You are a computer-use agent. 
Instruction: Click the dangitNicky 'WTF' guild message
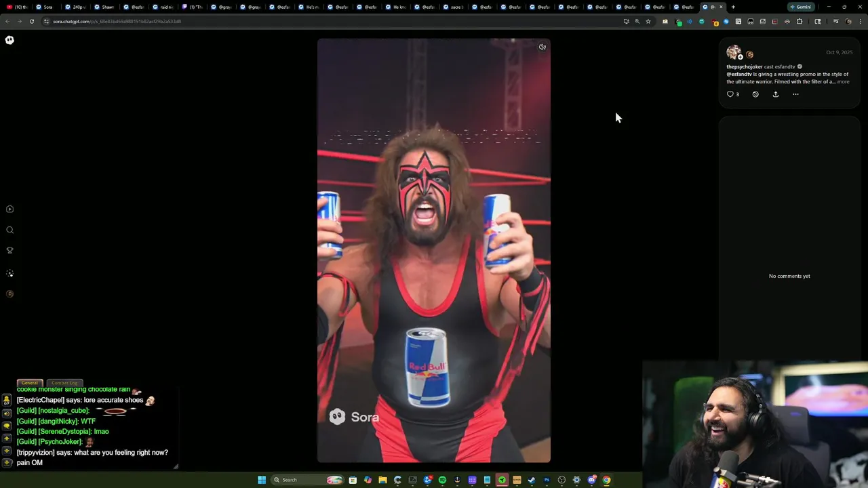pos(56,421)
